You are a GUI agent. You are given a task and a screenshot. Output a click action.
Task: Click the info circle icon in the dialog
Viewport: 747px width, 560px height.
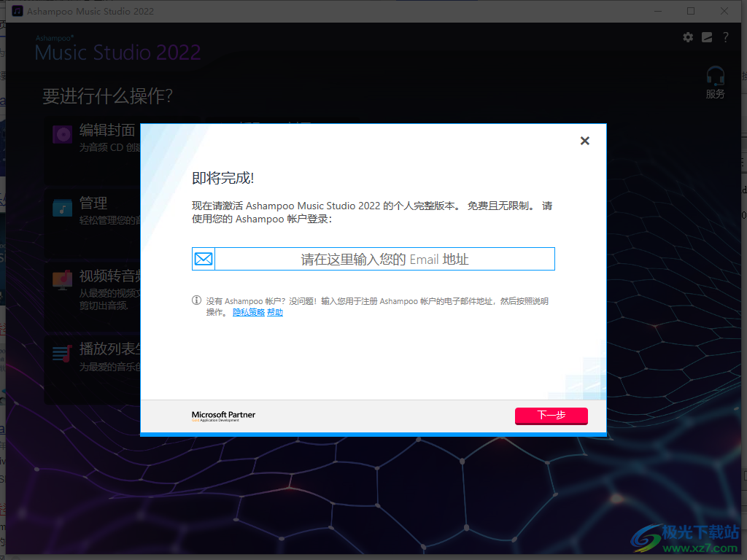pos(196,300)
